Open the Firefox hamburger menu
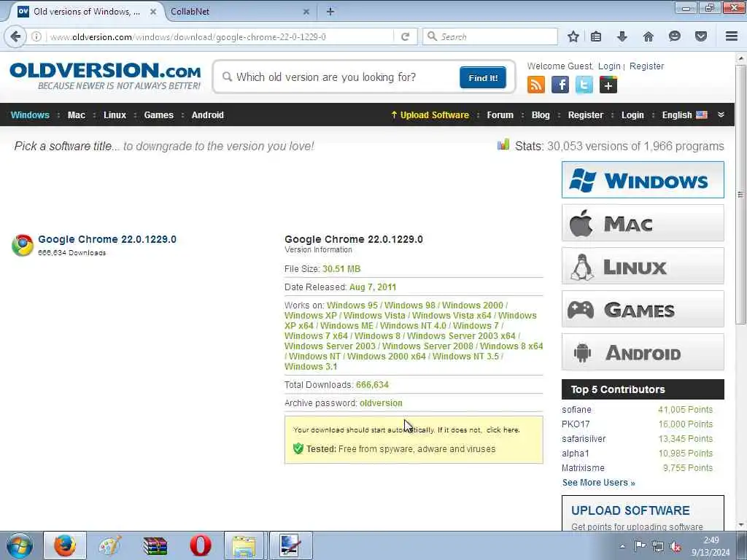The height and width of the screenshot is (560, 747). [x=732, y=36]
